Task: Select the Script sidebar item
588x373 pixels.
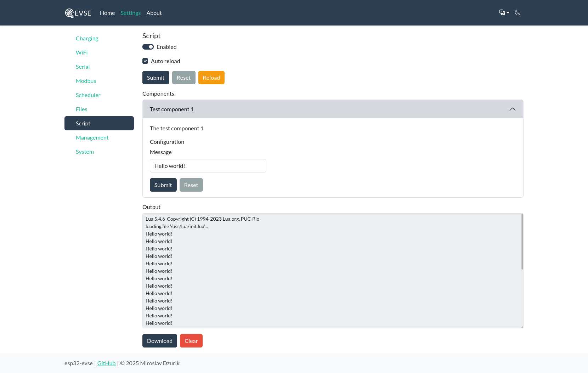Action: pos(99,123)
